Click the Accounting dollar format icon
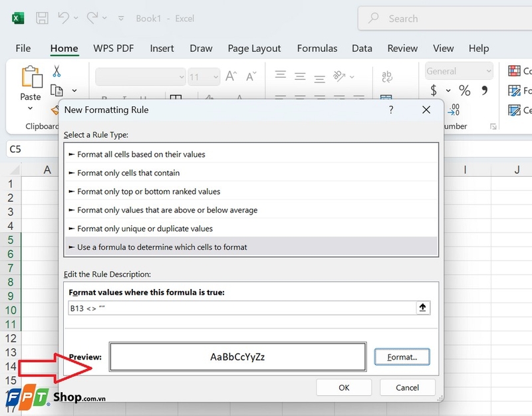Screen dimensions: 532x416 click(434, 90)
